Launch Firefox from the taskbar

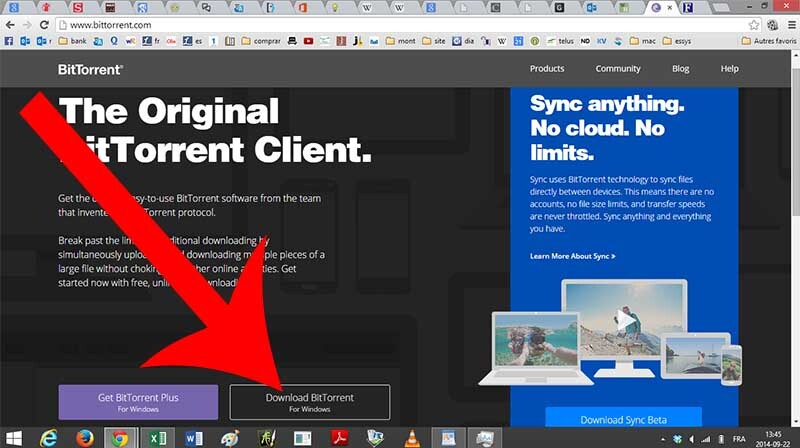coord(84,438)
